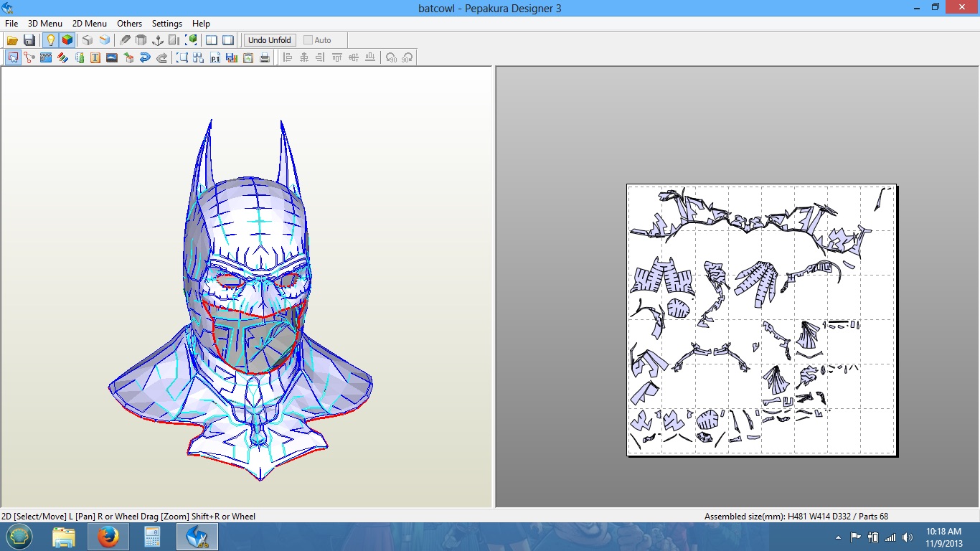
Task: Click the Open file folder icon
Action: pos(12,40)
